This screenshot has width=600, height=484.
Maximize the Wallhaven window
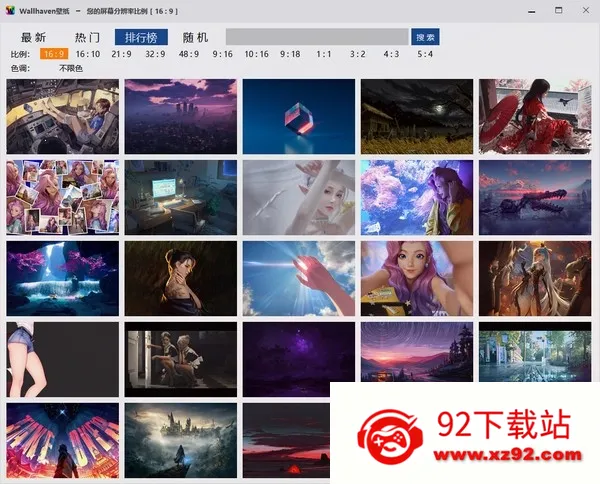click(x=559, y=10)
